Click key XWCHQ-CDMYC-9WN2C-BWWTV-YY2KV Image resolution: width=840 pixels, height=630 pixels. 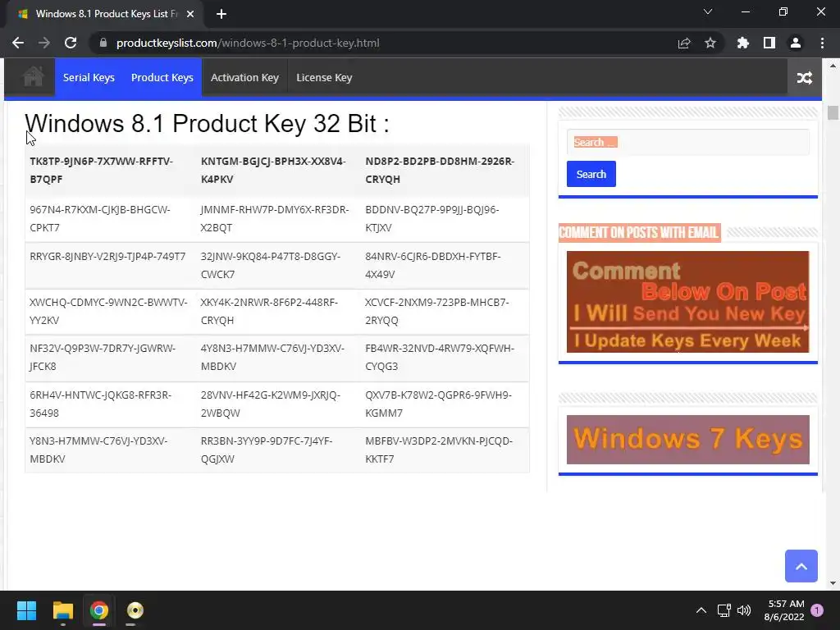pos(109,311)
